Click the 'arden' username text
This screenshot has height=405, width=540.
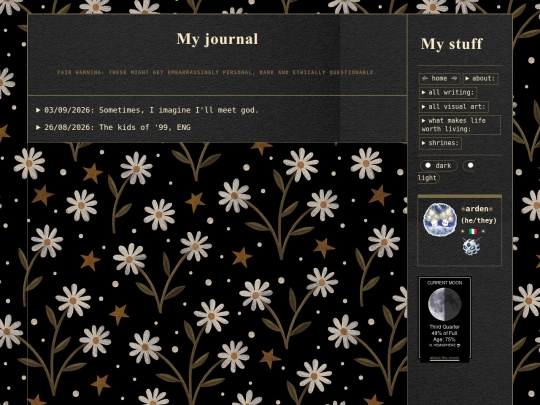477,209
